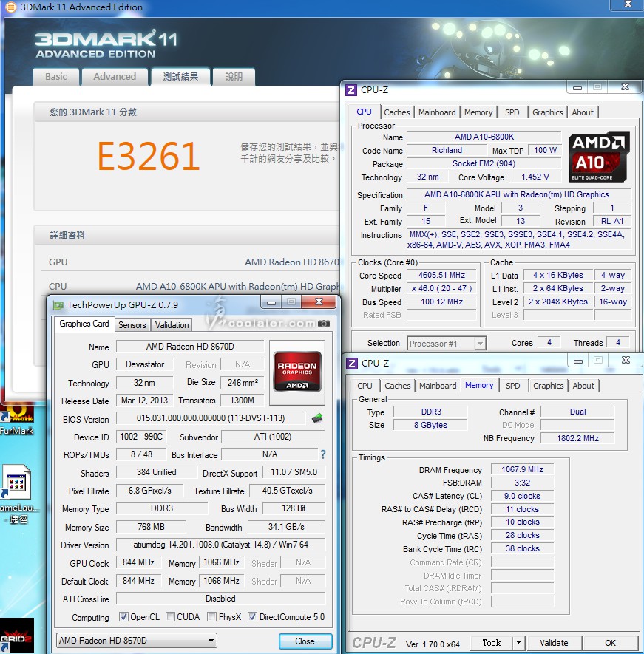Click the processor name "AMD A10-6800K" in CPU-Z
Viewport: 644px width, 654px height.
click(x=484, y=137)
